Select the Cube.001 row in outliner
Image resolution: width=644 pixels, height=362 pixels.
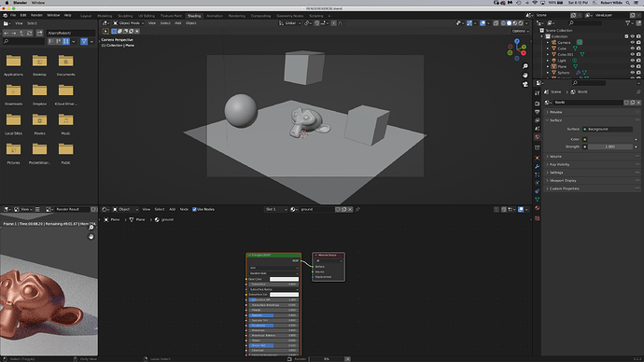(x=566, y=54)
